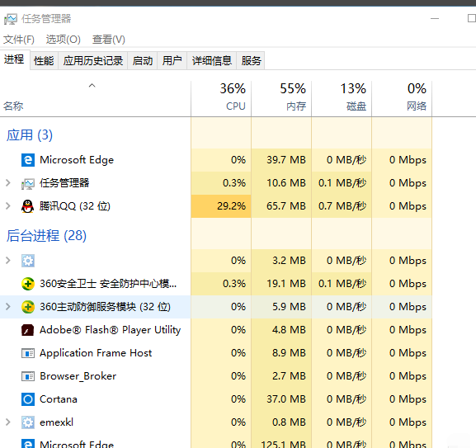The height and width of the screenshot is (448, 476).
Task: Select the Cortana process name
Action: 59,399
